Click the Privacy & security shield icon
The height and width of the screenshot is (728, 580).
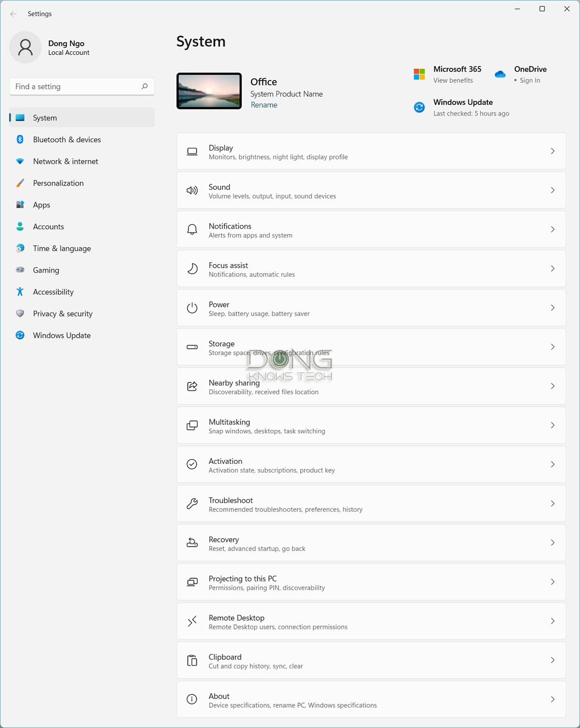[x=20, y=313]
